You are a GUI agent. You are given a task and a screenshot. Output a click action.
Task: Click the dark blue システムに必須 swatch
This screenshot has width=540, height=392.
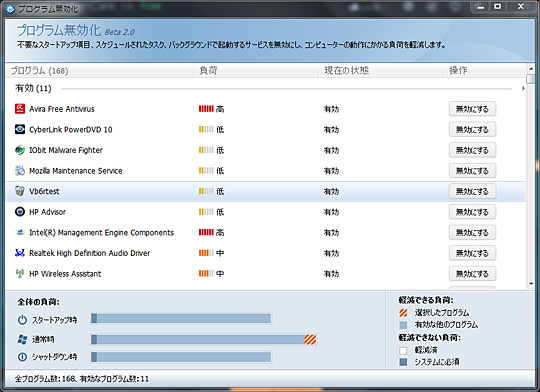pos(403,362)
